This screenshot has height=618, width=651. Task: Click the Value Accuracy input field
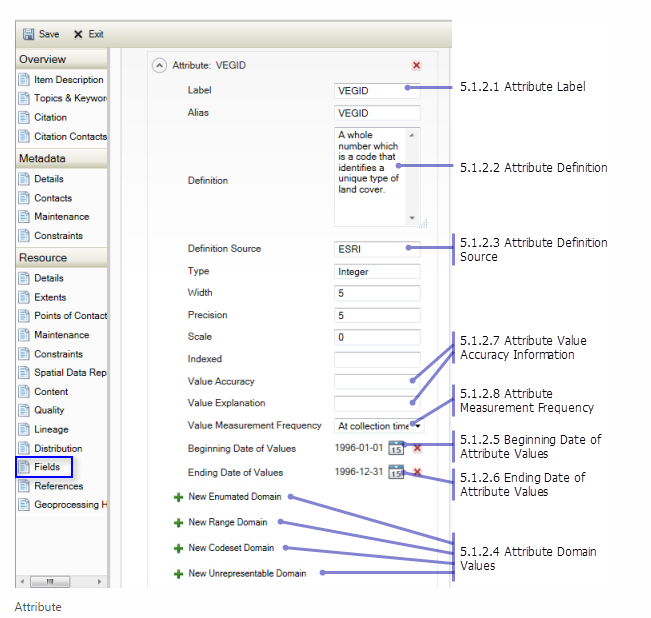pos(377,381)
